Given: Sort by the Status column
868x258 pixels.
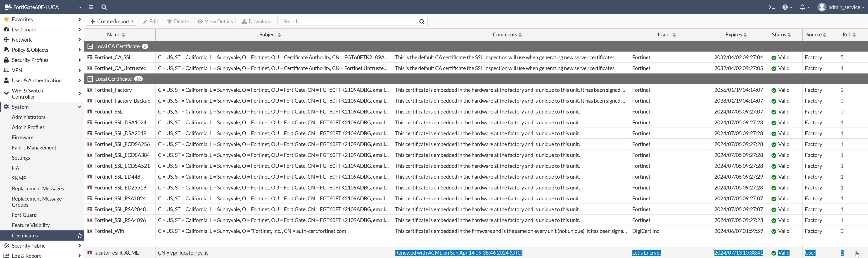Looking at the screenshot, I should [x=781, y=35].
